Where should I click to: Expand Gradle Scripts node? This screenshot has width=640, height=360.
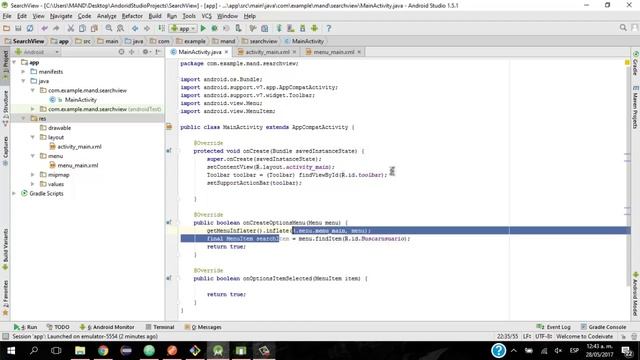click(x=14, y=193)
